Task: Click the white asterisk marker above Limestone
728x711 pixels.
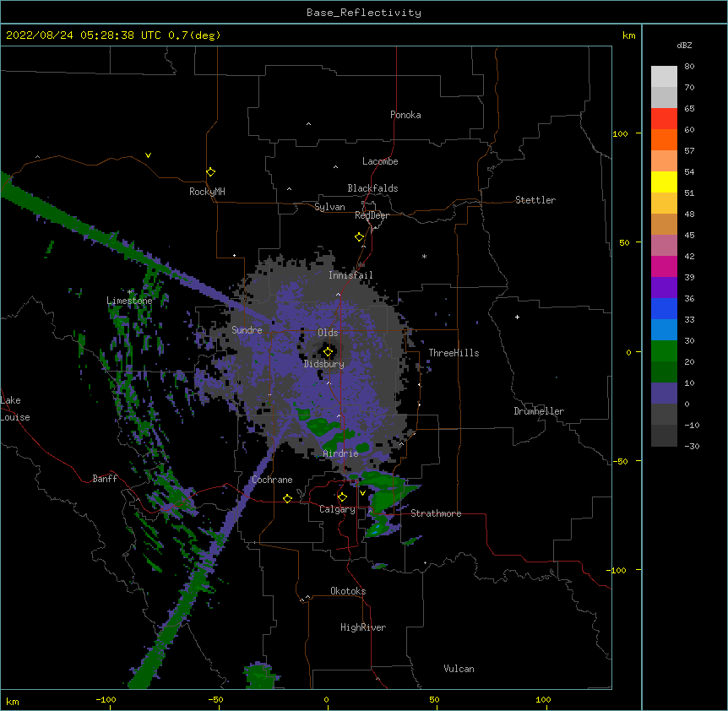Action: 130,292
